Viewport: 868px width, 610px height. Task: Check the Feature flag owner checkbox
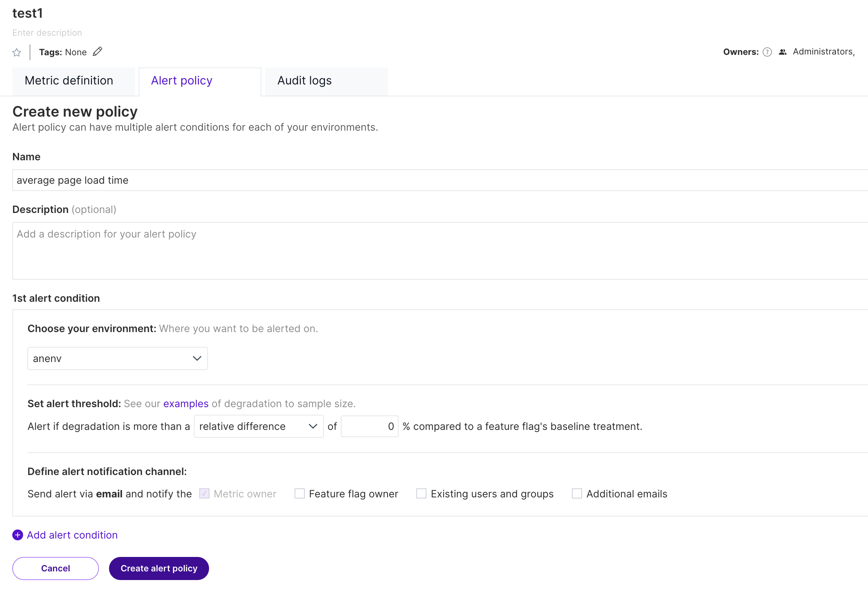[x=299, y=493]
